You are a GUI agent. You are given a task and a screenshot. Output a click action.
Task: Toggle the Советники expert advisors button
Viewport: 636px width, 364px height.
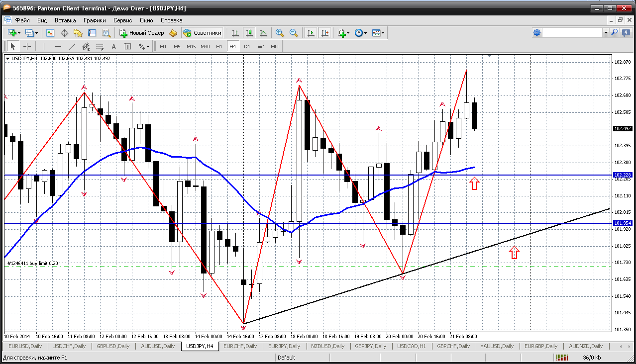(x=203, y=33)
